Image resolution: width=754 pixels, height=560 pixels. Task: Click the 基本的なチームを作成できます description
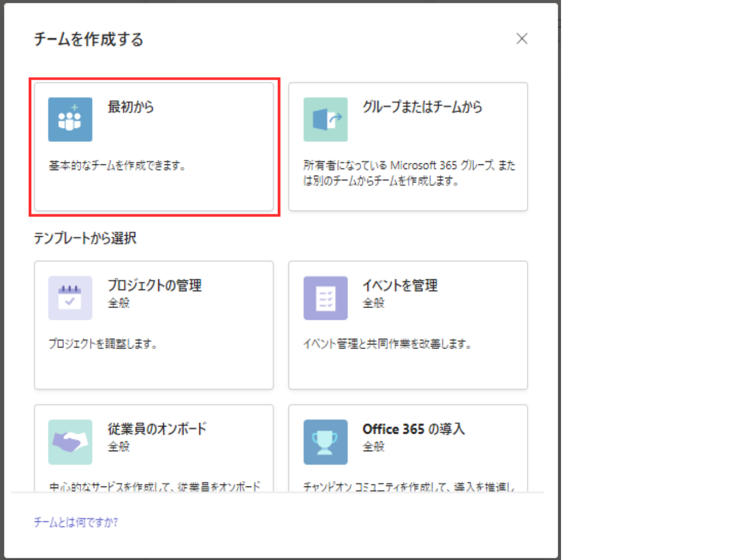click(x=117, y=166)
